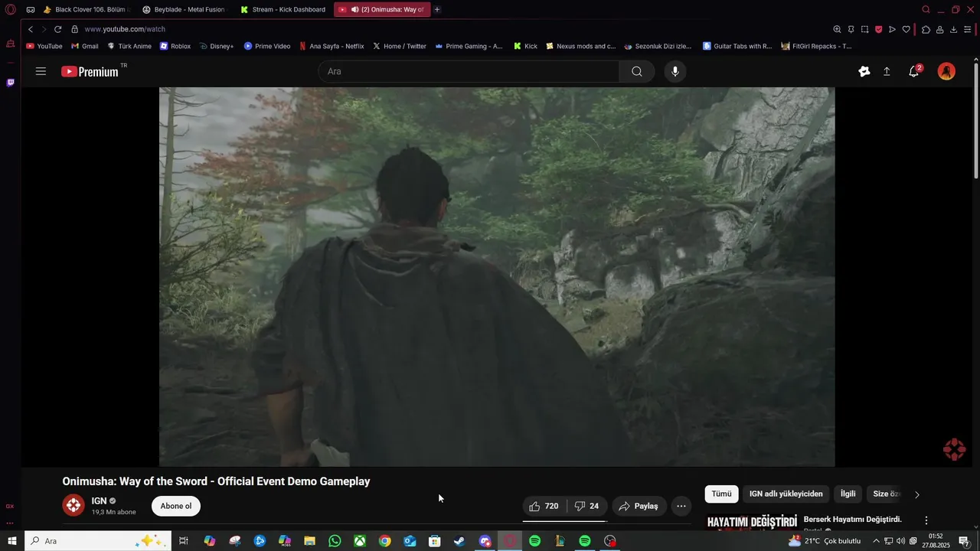Switch to Stream - Kick Dashboard tab

pos(282,9)
